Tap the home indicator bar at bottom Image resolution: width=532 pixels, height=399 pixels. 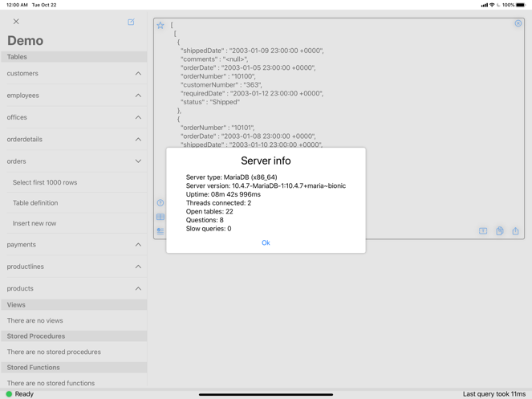click(266, 395)
